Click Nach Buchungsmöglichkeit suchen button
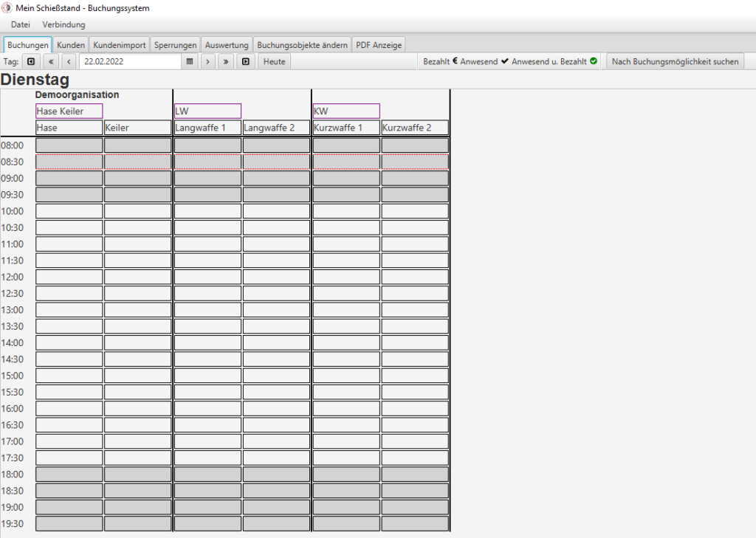The width and height of the screenshot is (756, 538). [x=675, y=62]
